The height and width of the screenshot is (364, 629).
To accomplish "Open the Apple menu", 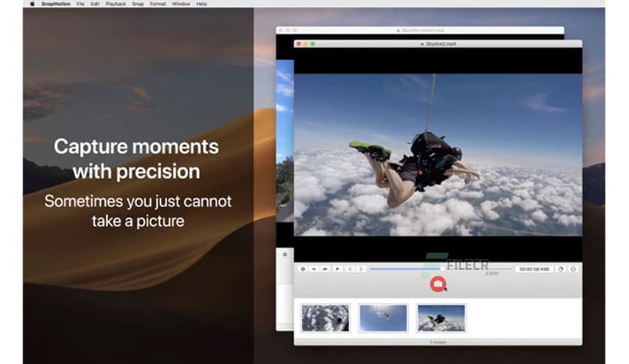I will (x=32, y=4).
